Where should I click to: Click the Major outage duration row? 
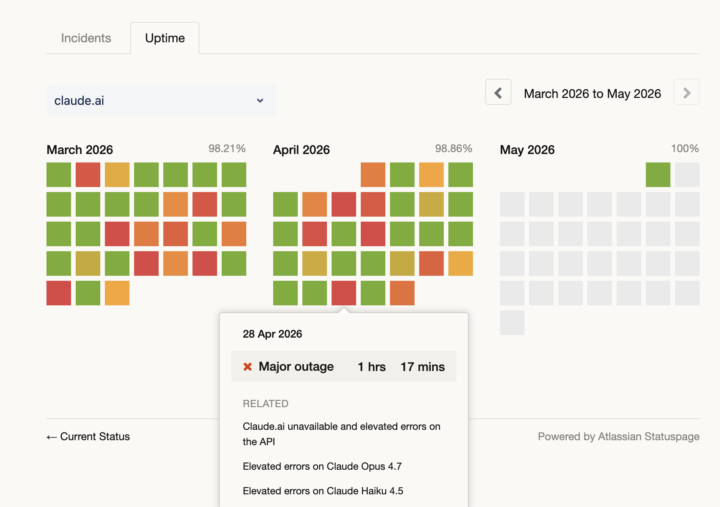coord(343,366)
